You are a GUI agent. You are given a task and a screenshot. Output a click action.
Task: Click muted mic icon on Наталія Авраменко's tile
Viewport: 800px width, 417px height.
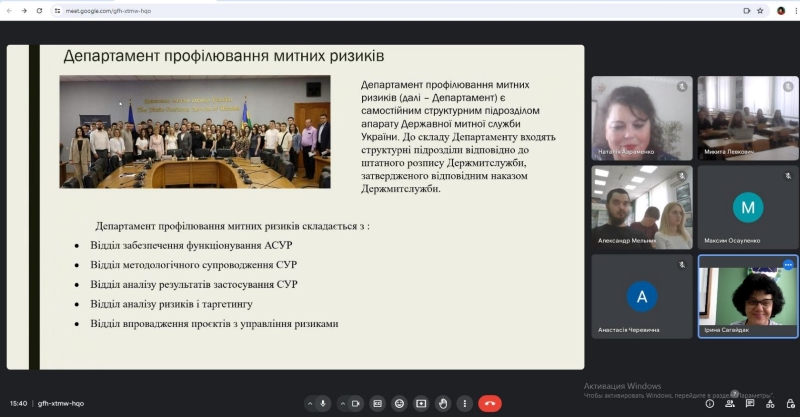click(682, 87)
